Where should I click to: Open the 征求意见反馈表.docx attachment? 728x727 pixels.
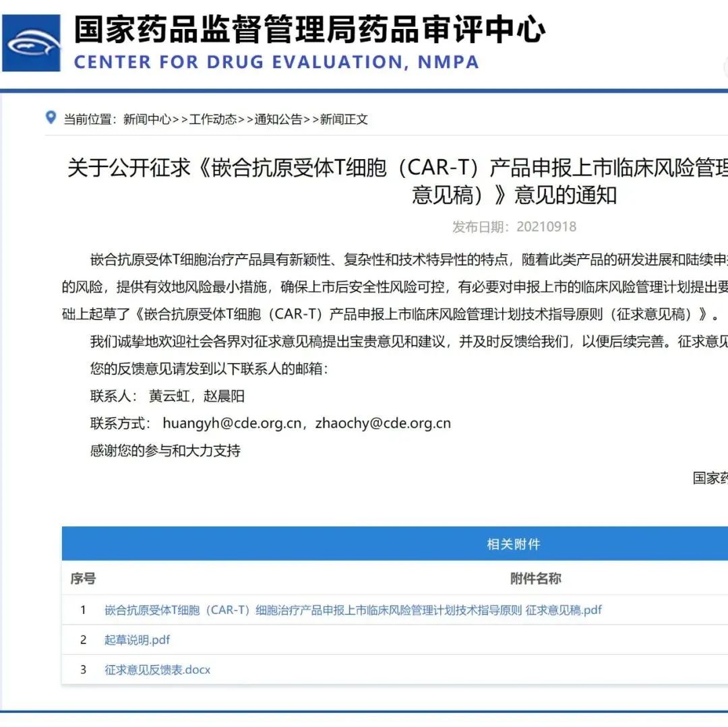point(157,670)
